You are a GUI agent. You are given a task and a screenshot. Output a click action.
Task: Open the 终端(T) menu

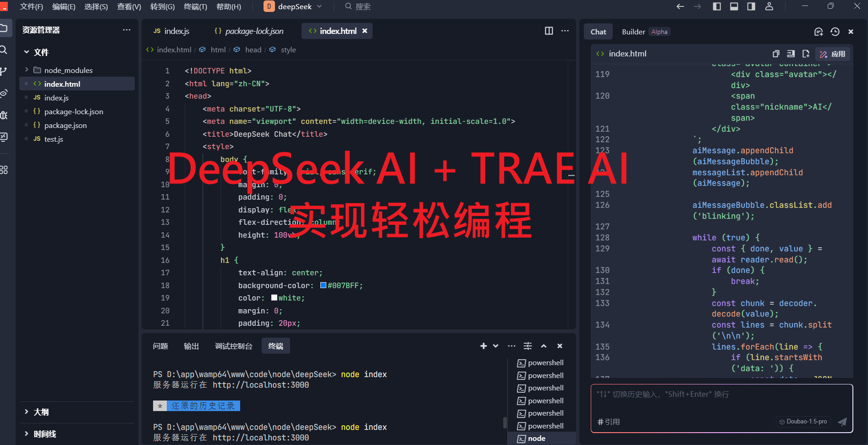tap(195, 6)
